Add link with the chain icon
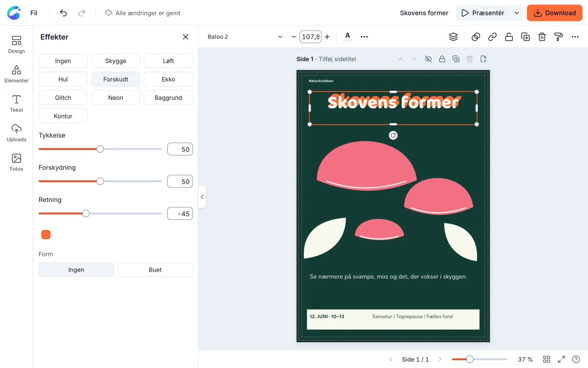 (x=492, y=37)
